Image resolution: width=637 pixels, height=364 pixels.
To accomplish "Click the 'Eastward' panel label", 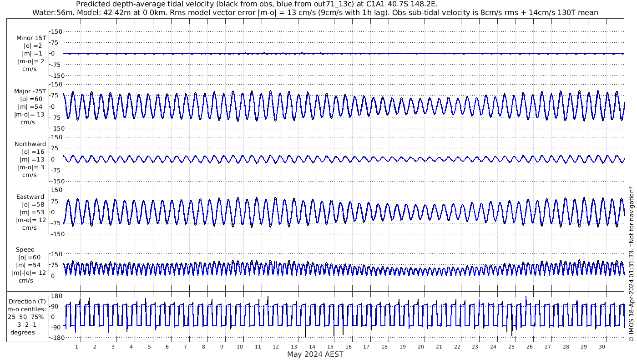I will [x=30, y=197].
